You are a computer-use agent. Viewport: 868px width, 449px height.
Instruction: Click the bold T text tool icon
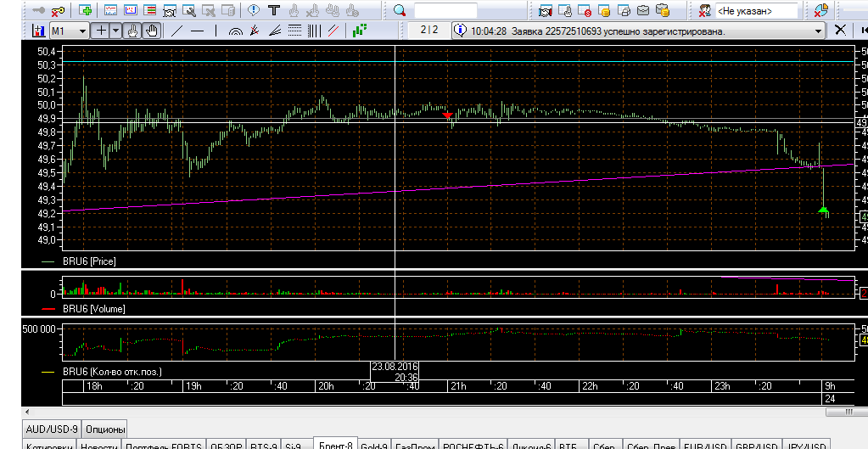tap(273, 10)
